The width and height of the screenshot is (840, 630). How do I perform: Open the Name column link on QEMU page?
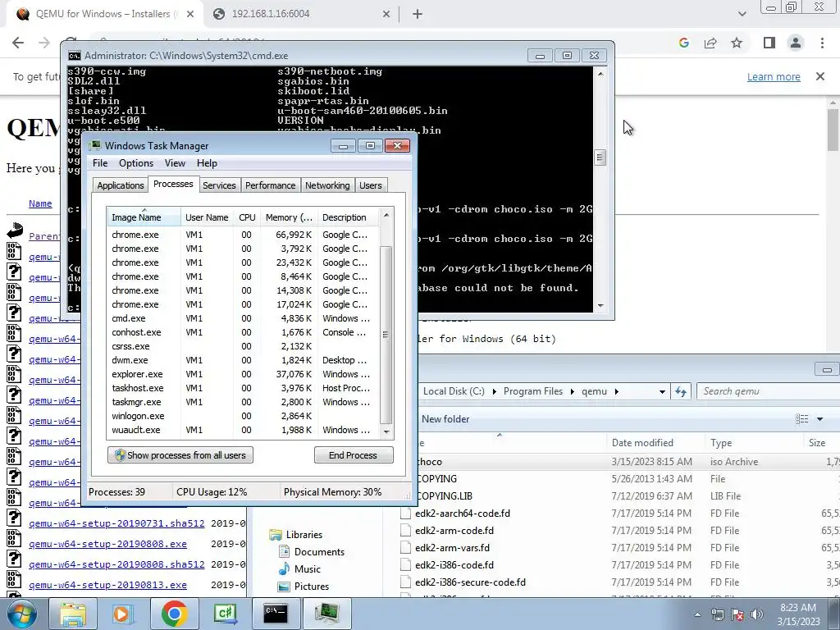(40, 203)
